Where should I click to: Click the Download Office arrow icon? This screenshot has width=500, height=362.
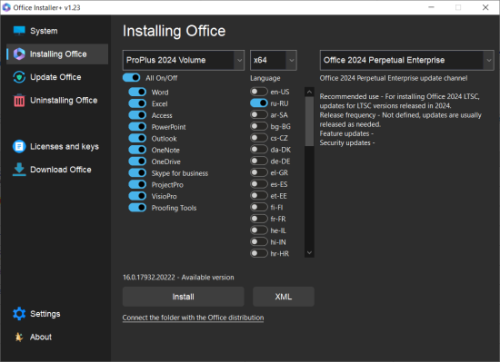pyautogui.click(x=19, y=169)
